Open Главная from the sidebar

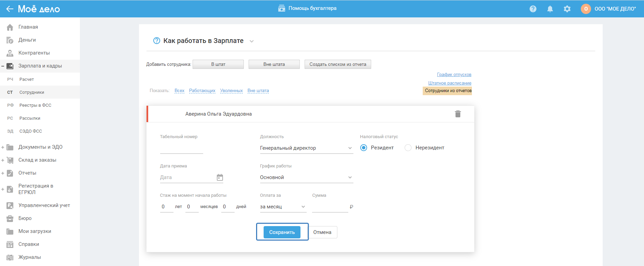pos(28,27)
